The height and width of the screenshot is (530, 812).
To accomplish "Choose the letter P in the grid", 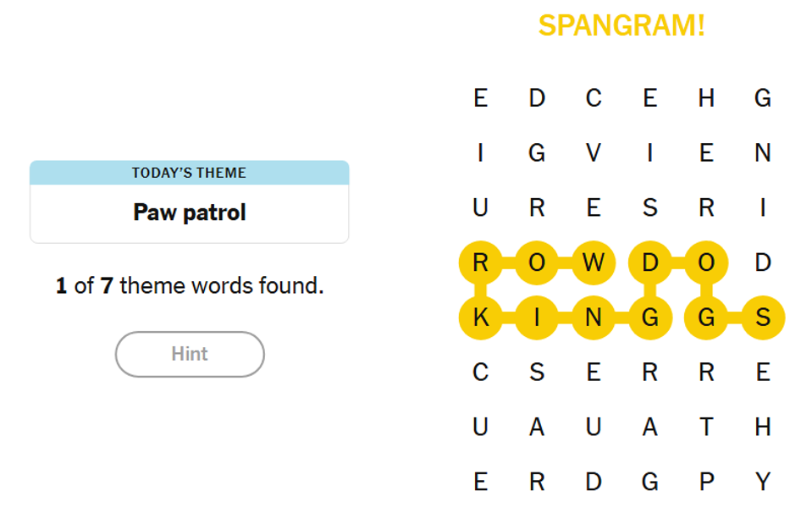I will 706,483.
